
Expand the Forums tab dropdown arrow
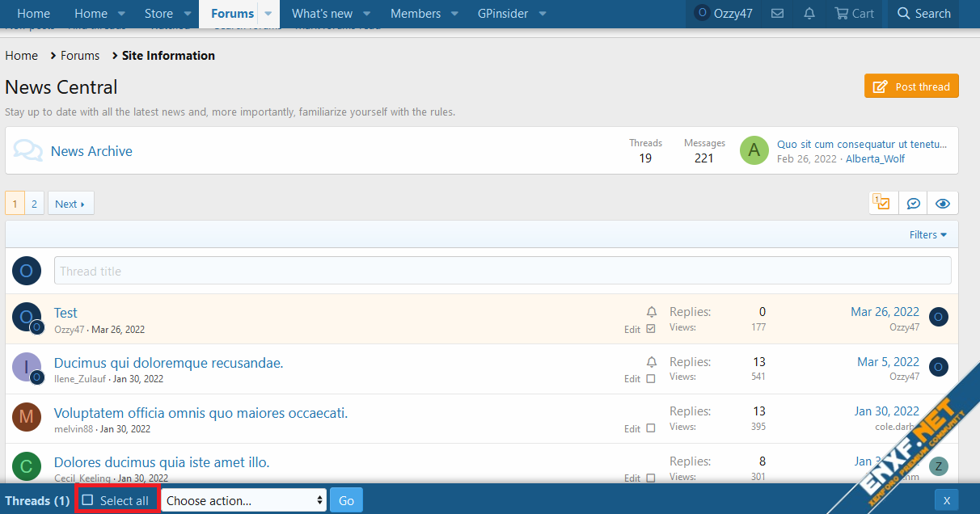268,14
